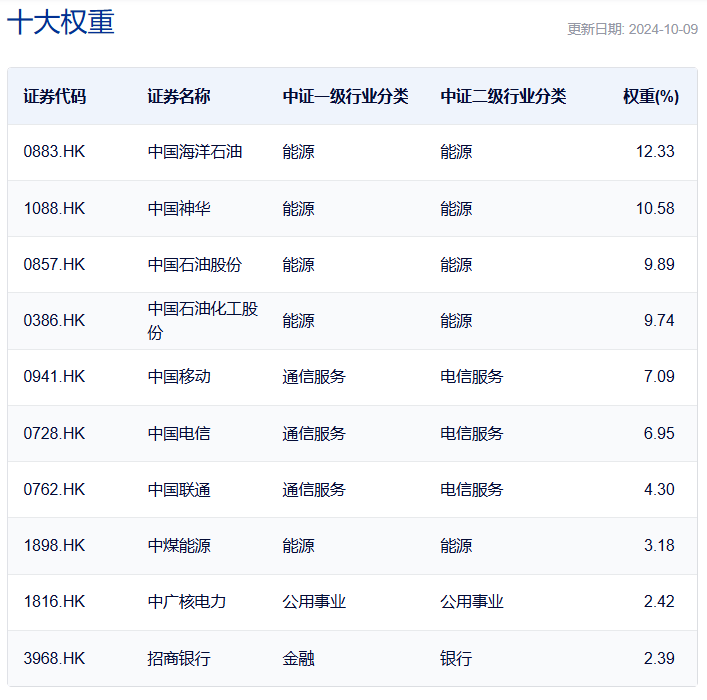The height and width of the screenshot is (700, 707).
Task: Select the 中国移动 row name
Action: click(x=179, y=377)
